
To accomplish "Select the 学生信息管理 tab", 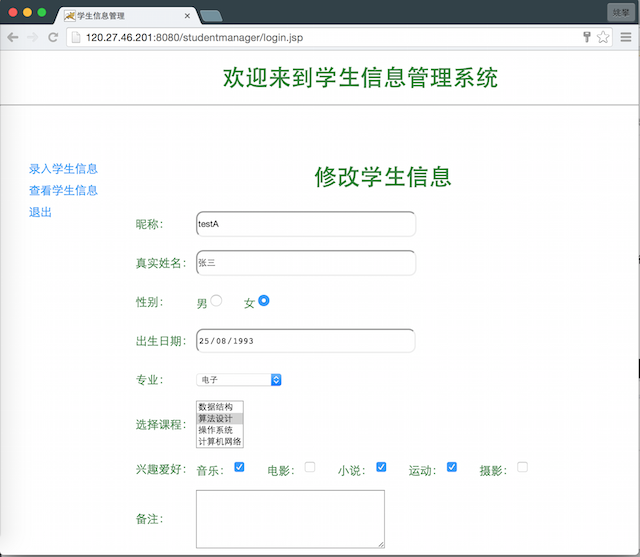I will [127, 16].
